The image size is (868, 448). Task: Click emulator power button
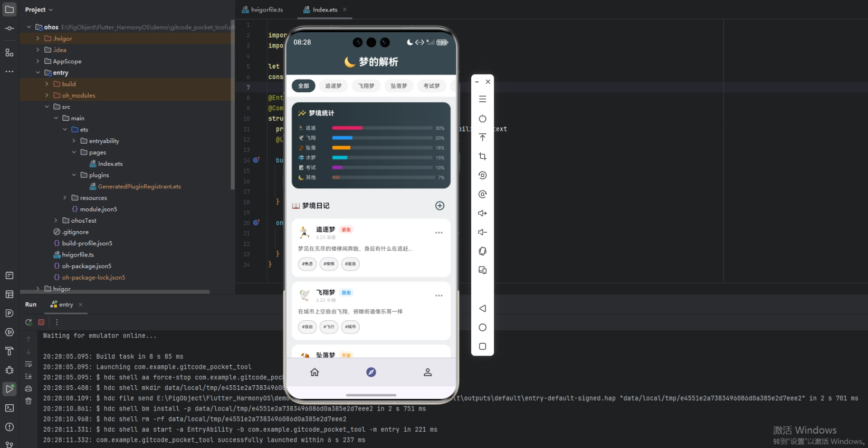coord(482,118)
